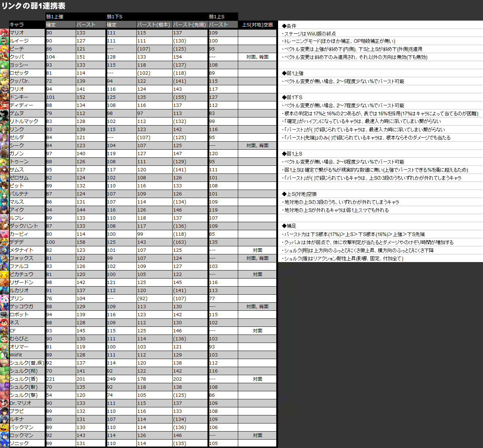This screenshot has width=483, height=448.
Task: Click the Charizard icon beside リザードン
Action: [4, 282]
